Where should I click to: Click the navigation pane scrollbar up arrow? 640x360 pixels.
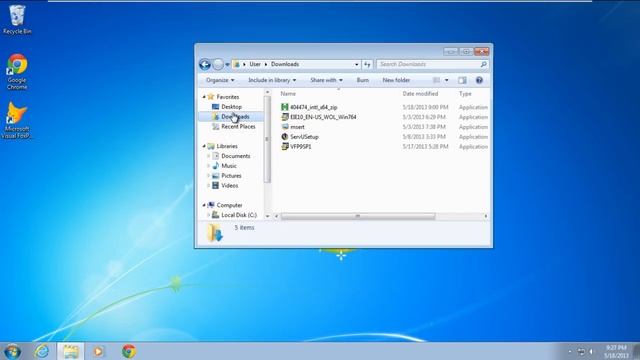click(268, 93)
